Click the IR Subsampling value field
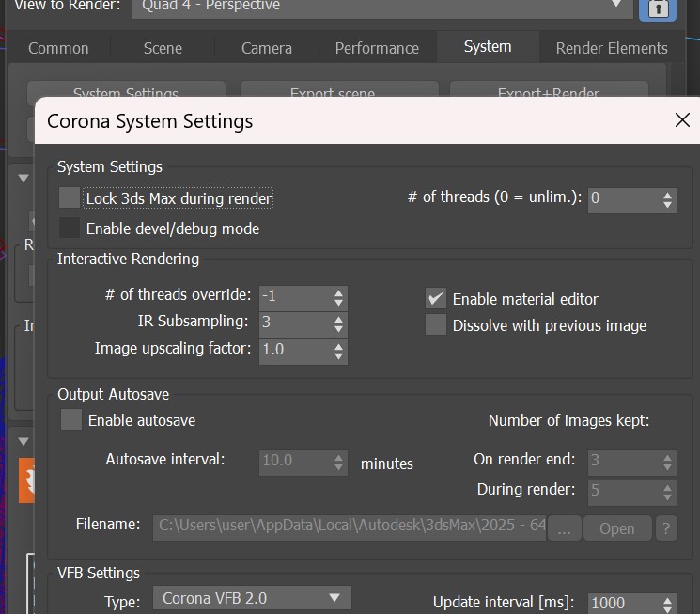This screenshot has height=614, width=700. [296, 324]
